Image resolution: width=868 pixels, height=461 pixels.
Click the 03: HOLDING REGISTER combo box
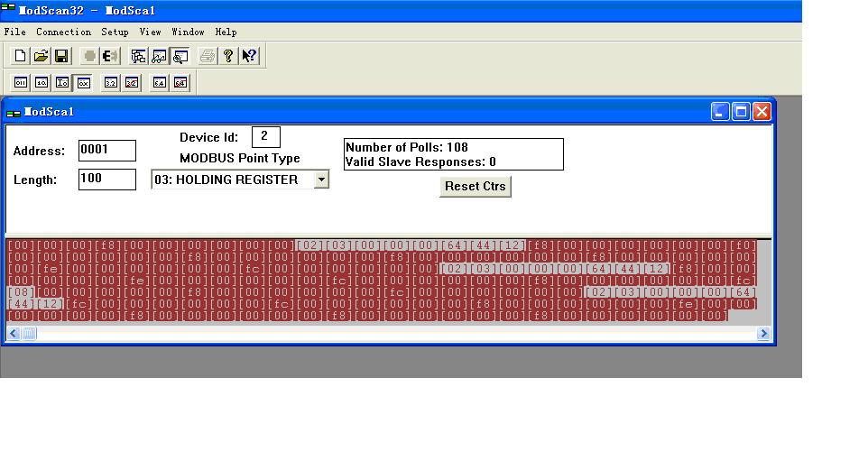pyautogui.click(x=240, y=180)
